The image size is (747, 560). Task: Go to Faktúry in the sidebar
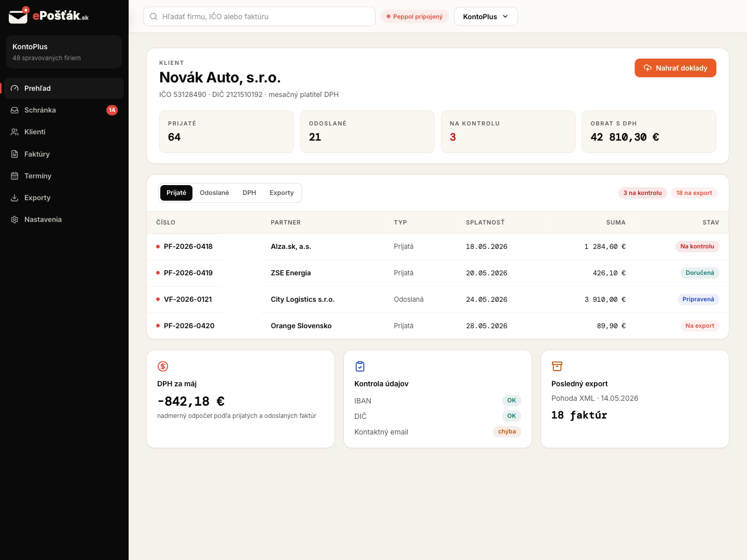coord(64,154)
